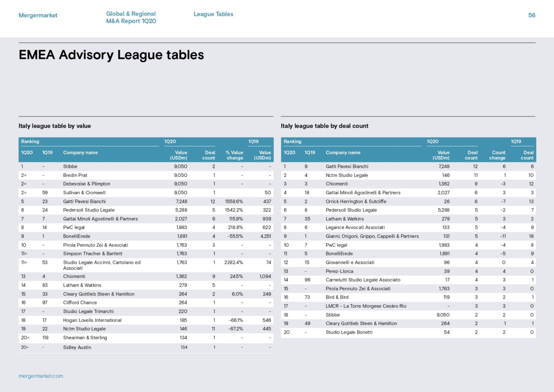Screen dimensions: 554x392
Task: Select Giovannelli e Associati company name
Action: [x=350, y=263]
